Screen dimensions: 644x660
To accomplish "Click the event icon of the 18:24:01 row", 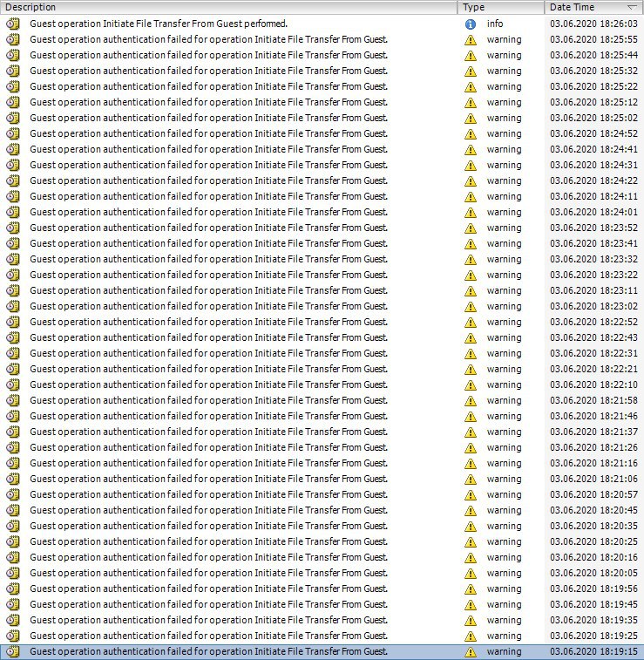I will click(13, 212).
